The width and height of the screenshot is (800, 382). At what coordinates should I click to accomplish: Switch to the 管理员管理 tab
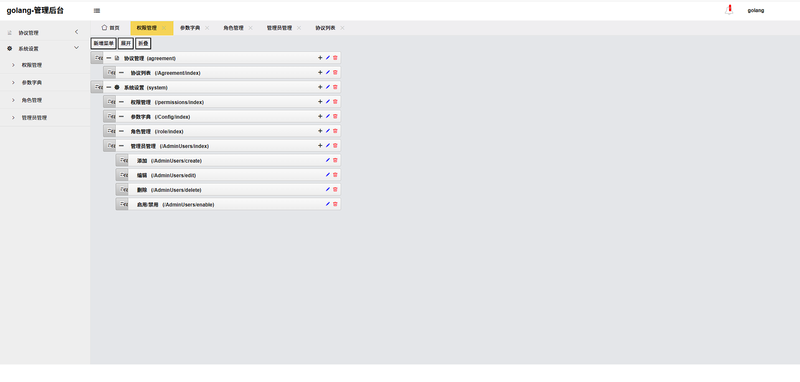(280, 28)
